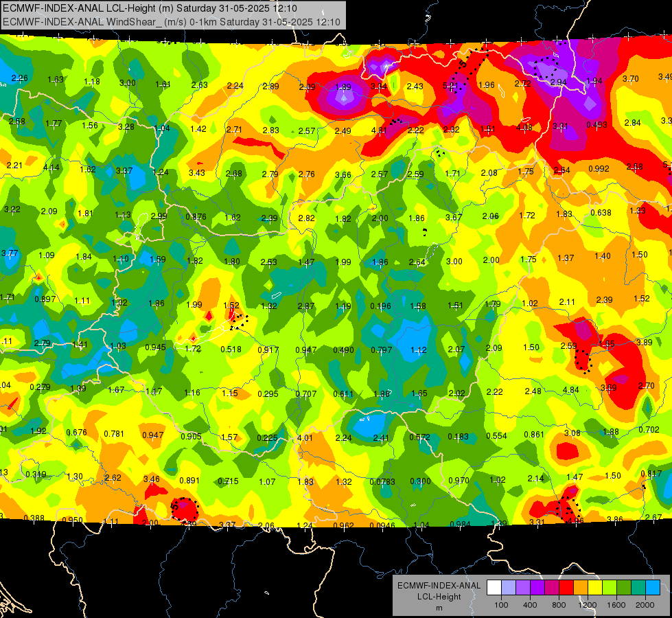
Task: Click the wind shear value 0.196
Action: (x=380, y=306)
